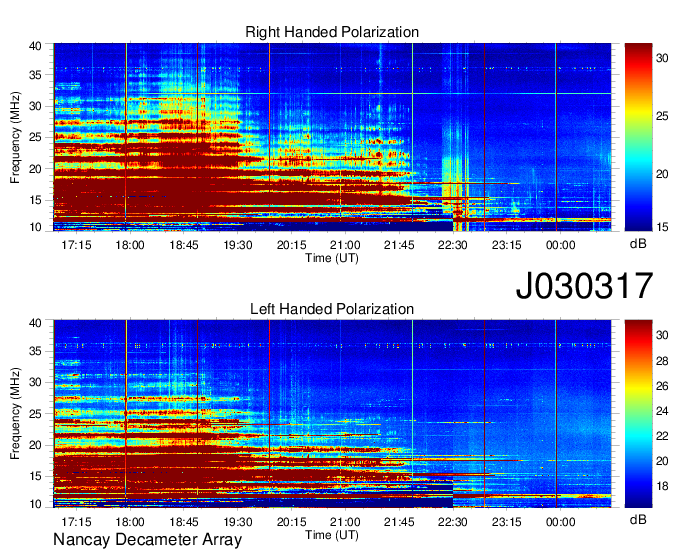Click 35 MHz tick on right-handed plot axis
The image size is (680, 552).
(x=35, y=75)
